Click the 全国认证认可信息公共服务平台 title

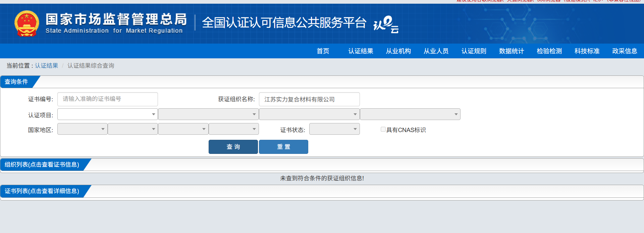point(284,23)
